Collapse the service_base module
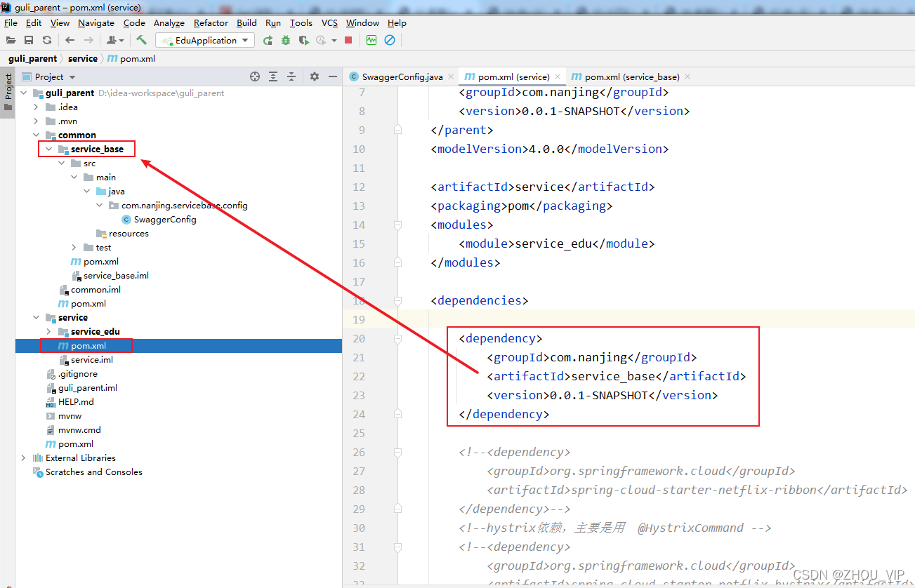 (48, 149)
